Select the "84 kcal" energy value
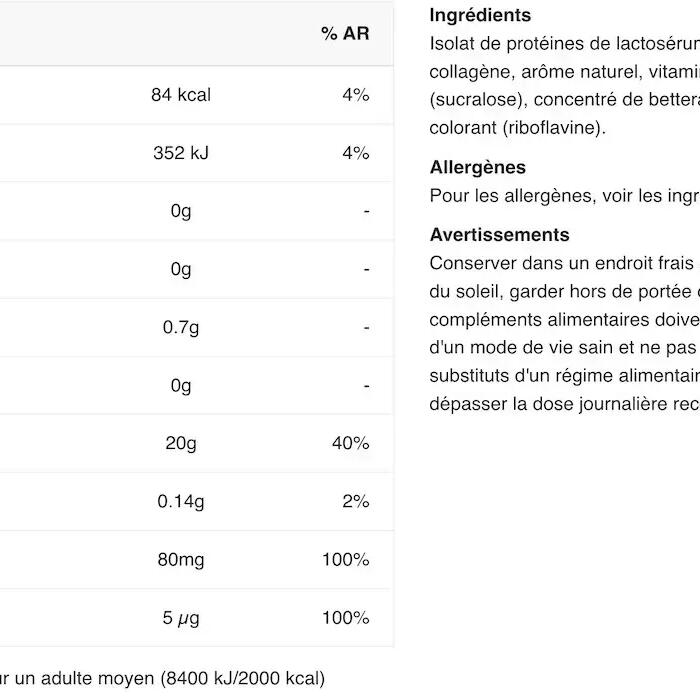Viewport: 700px width, 700px height. click(181, 95)
